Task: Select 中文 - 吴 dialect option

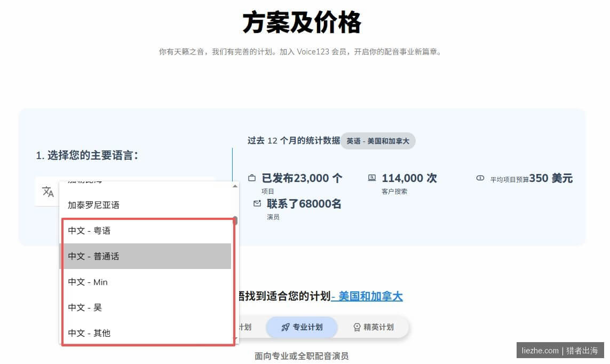Action: coord(146,307)
